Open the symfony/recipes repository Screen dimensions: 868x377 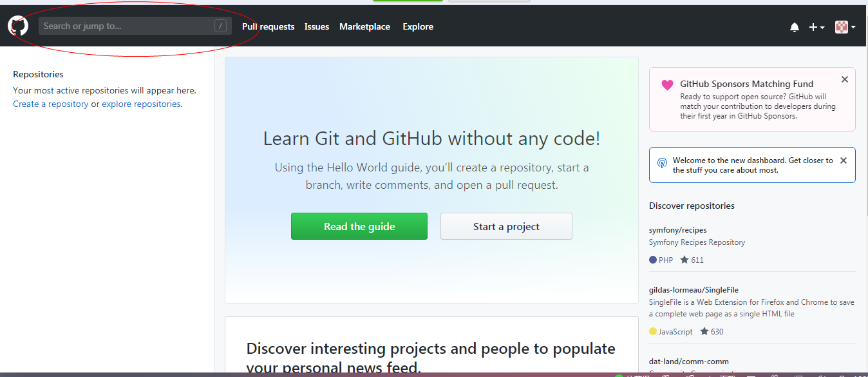pyautogui.click(x=678, y=230)
